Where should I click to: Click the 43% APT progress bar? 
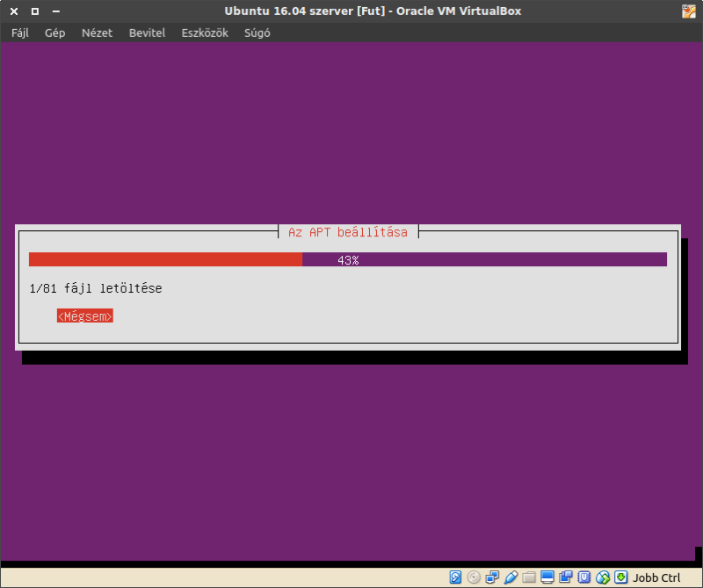click(x=348, y=259)
